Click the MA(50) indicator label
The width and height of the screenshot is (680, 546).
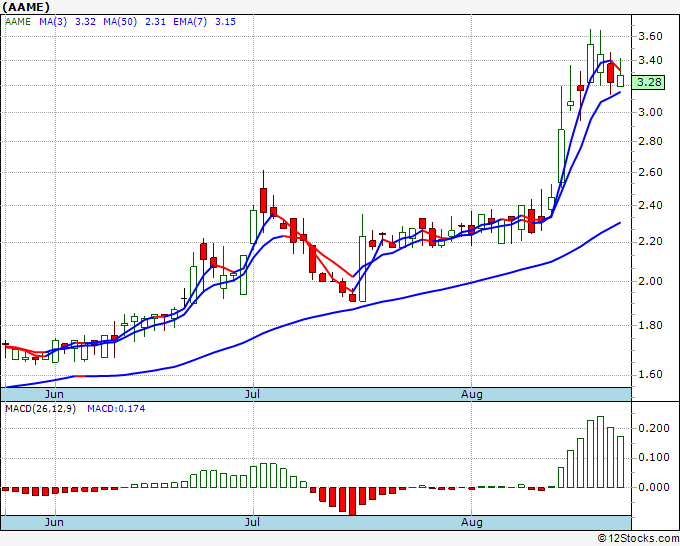[120, 22]
